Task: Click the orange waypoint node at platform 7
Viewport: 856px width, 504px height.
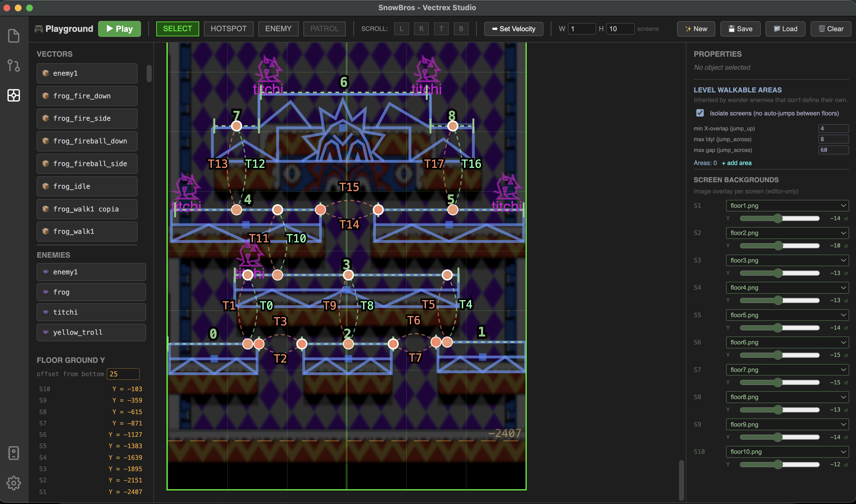Action: tap(237, 126)
